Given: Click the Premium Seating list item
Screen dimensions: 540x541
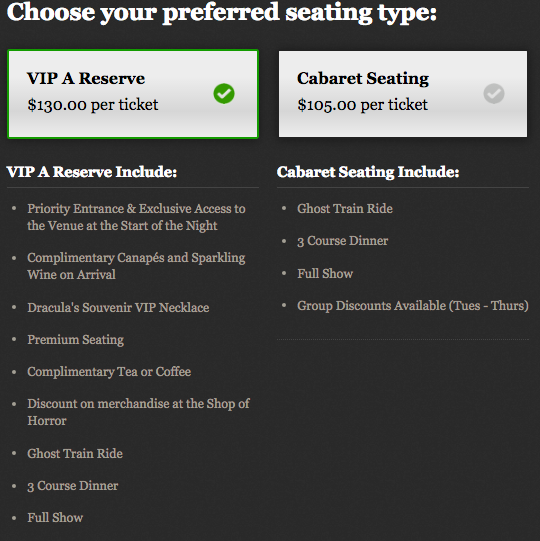Looking at the screenshot, I should (76, 340).
